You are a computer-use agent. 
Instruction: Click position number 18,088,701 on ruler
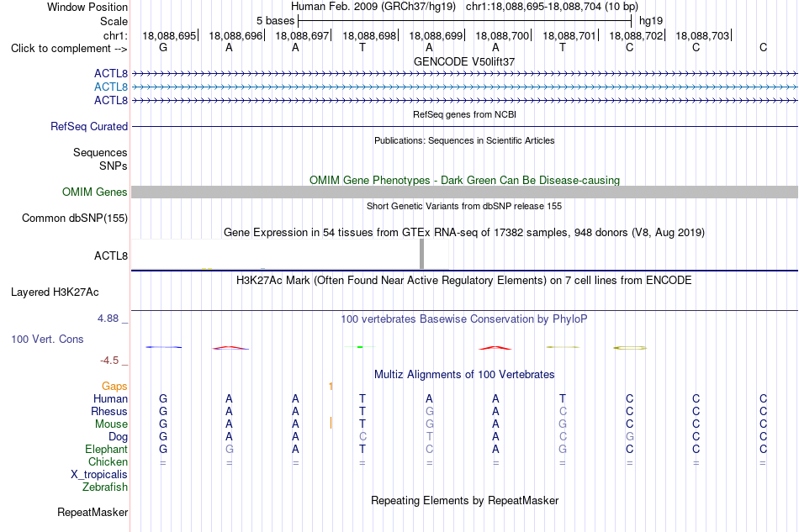click(x=569, y=35)
